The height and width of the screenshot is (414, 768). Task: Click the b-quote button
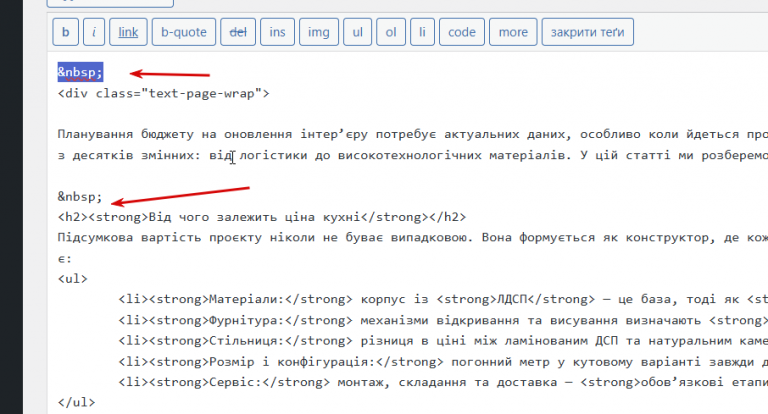pos(184,32)
